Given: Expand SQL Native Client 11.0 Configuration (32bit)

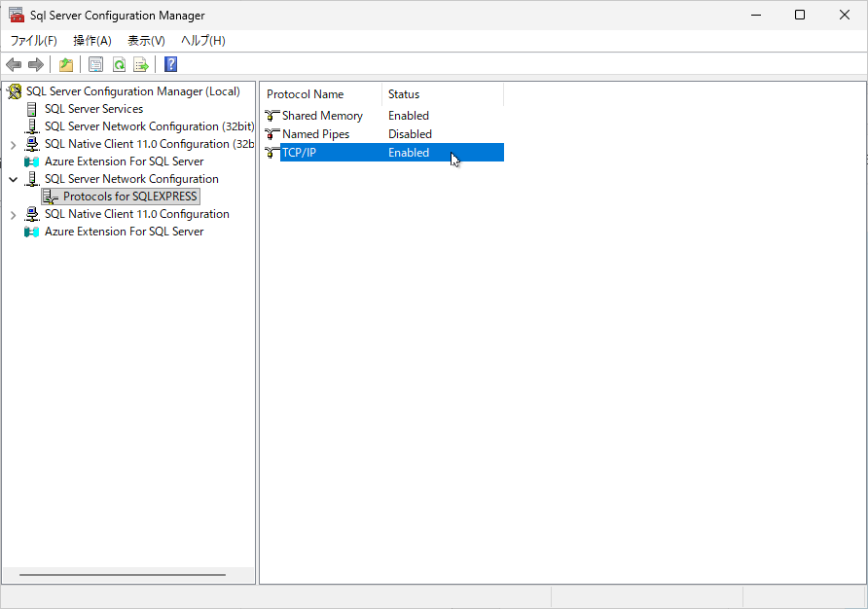Looking at the screenshot, I should (x=13, y=144).
